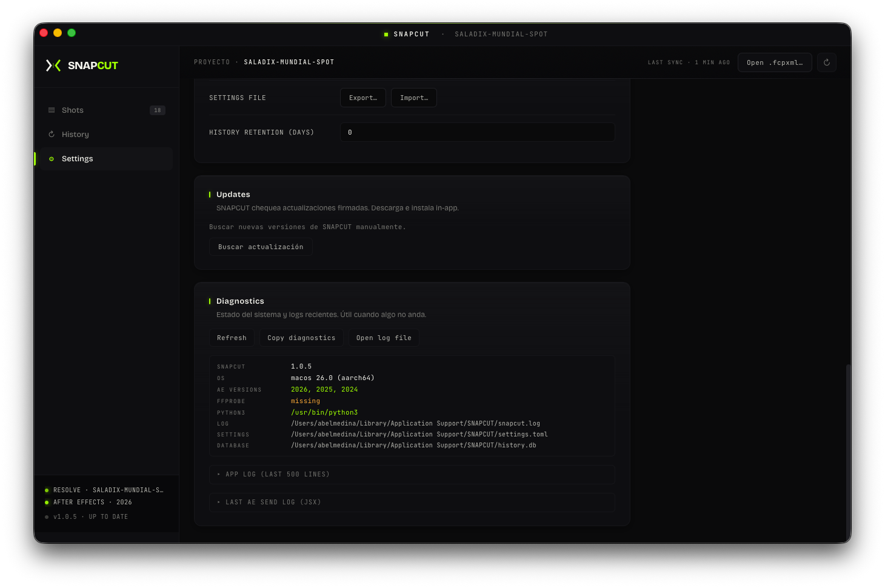Screen dimensions: 885x588
Task: Click the 'PROYECTO' breadcrumb label
Action: (212, 62)
